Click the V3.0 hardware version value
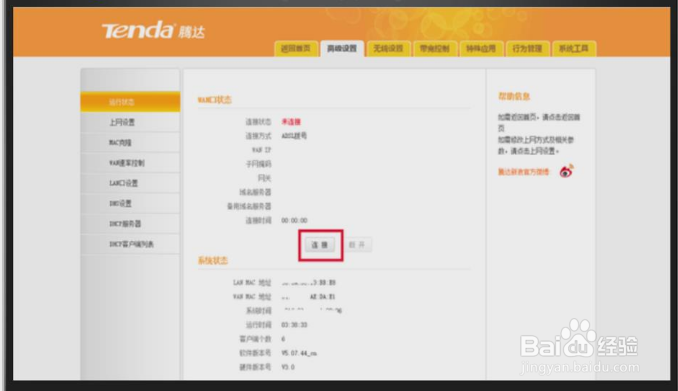 tap(288, 367)
